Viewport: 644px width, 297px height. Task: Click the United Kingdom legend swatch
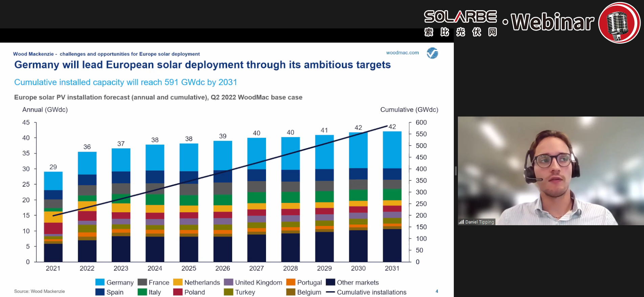click(228, 282)
